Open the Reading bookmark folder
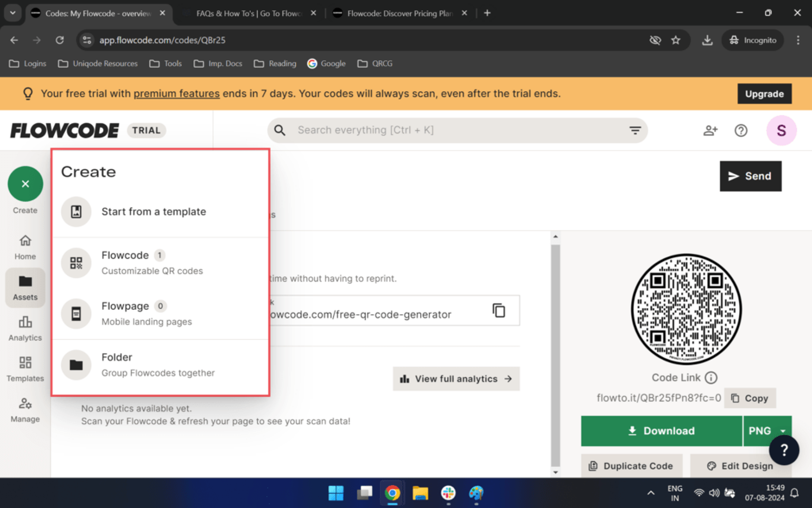 point(275,63)
